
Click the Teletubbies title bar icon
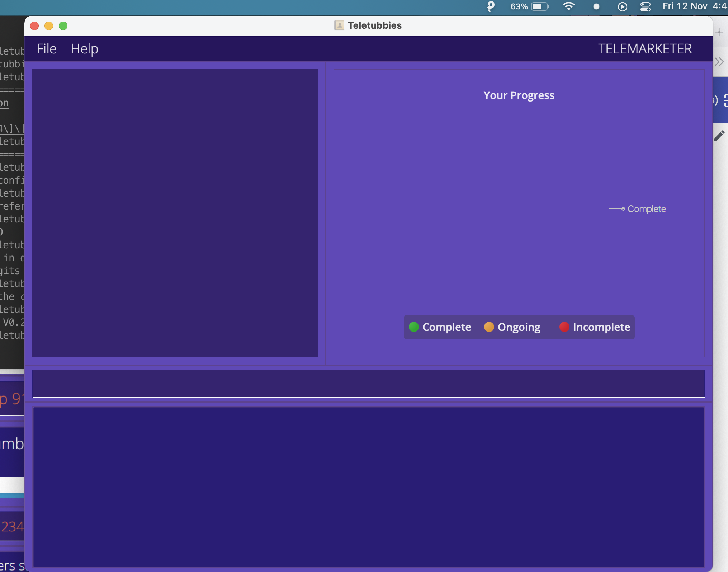[x=339, y=25]
